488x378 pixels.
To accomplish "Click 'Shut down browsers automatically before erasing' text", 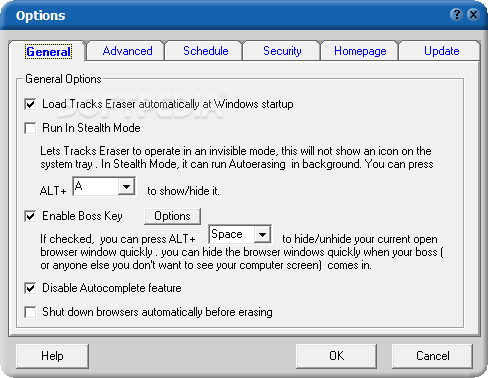I will pos(157,312).
